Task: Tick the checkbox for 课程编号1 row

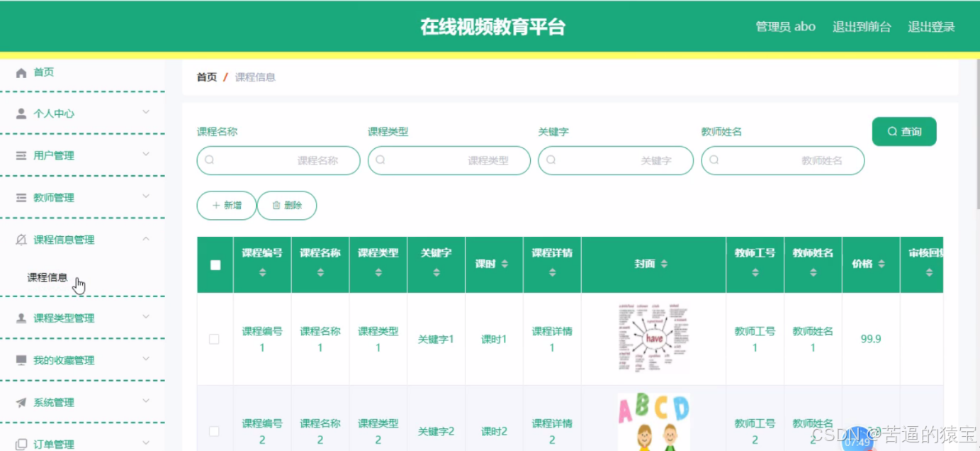Action: (214, 339)
